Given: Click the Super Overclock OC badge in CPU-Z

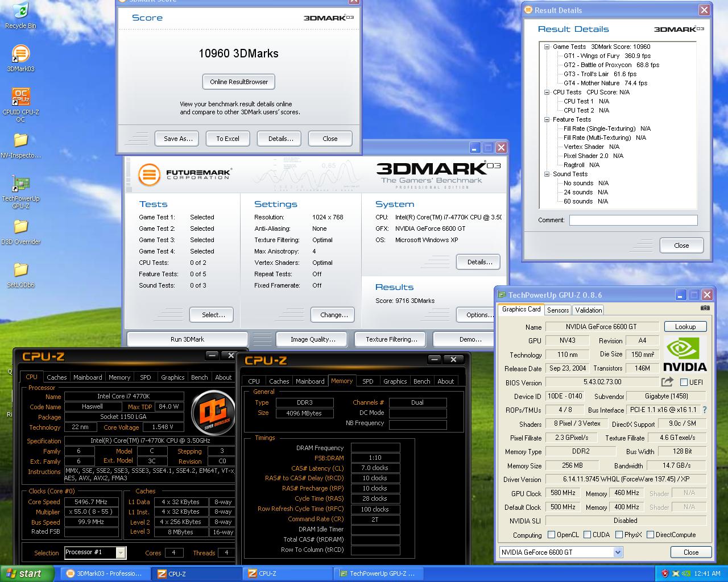Looking at the screenshot, I should 213,412.
